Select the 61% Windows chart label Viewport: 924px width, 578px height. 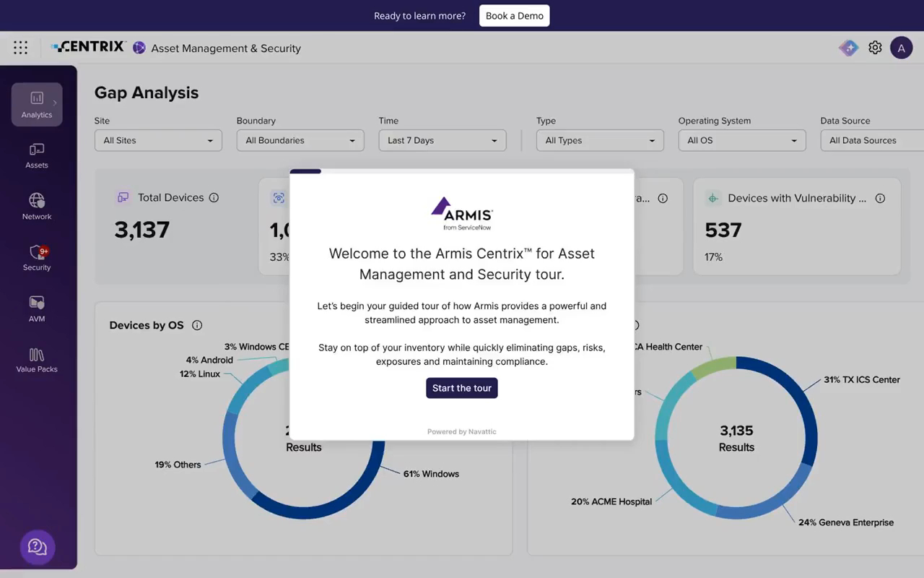point(431,474)
